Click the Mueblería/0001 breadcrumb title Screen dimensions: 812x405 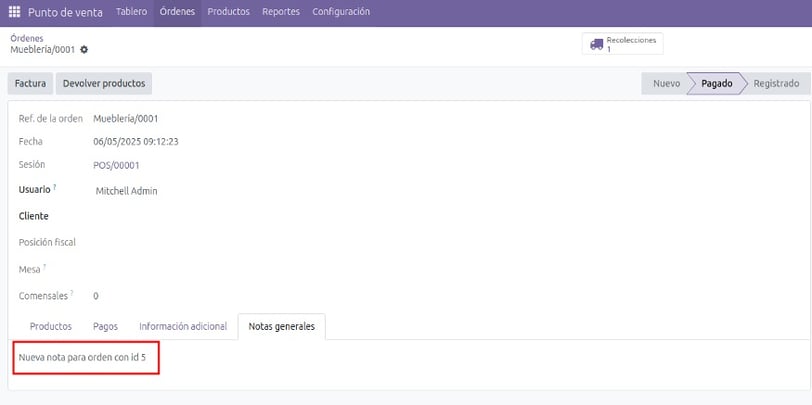(x=43, y=50)
